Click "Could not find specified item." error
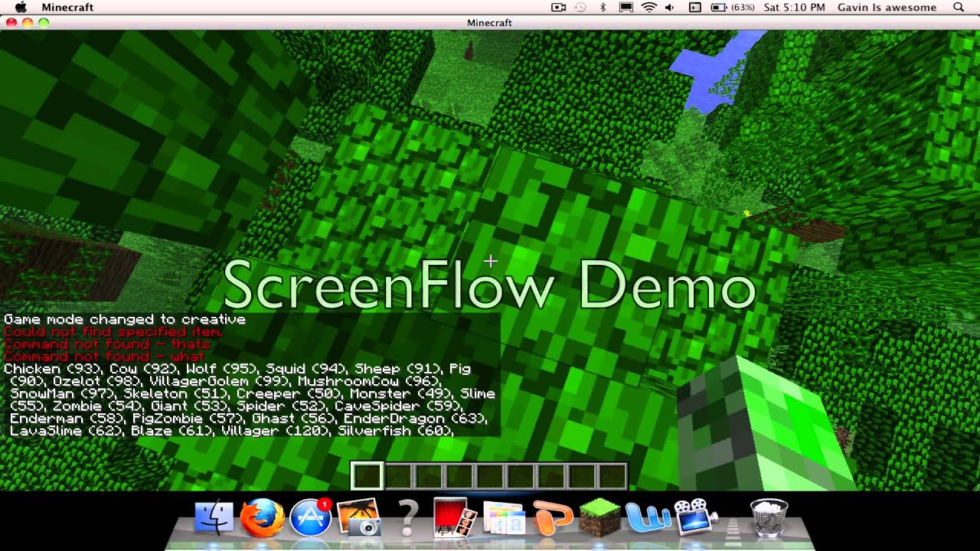Viewport: 980px width, 551px height. coord(113,332)
